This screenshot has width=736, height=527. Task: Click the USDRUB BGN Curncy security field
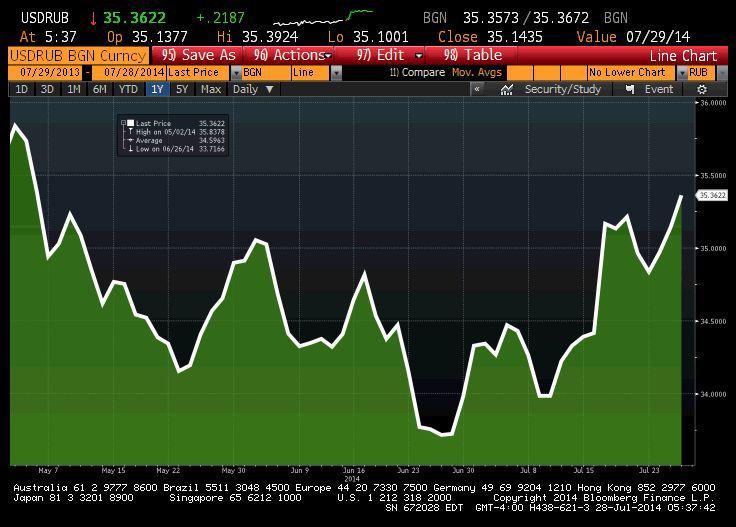[x=78, y=56]
